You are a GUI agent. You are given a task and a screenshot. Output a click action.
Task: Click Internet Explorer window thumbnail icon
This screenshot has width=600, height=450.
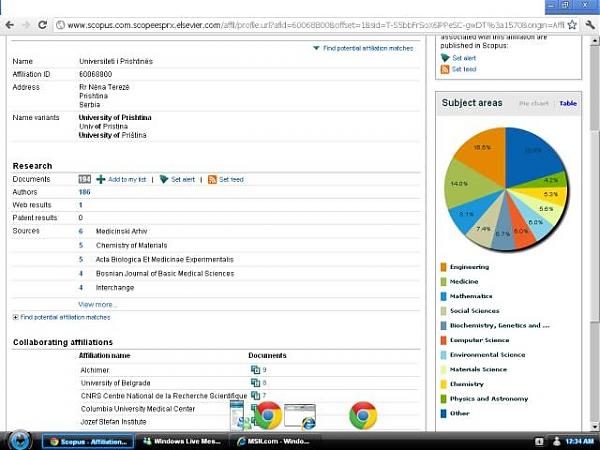click(300, 417)
